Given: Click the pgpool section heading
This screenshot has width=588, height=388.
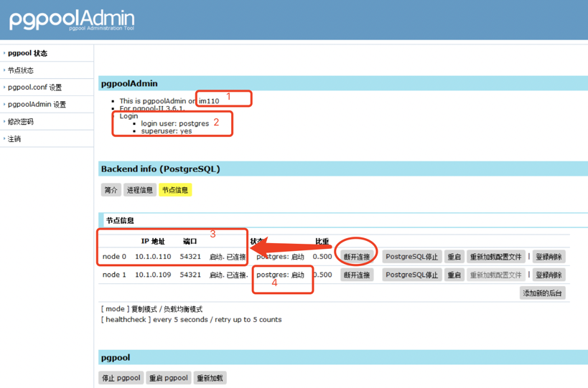Looking at the screenshot, I should [116, 358].
